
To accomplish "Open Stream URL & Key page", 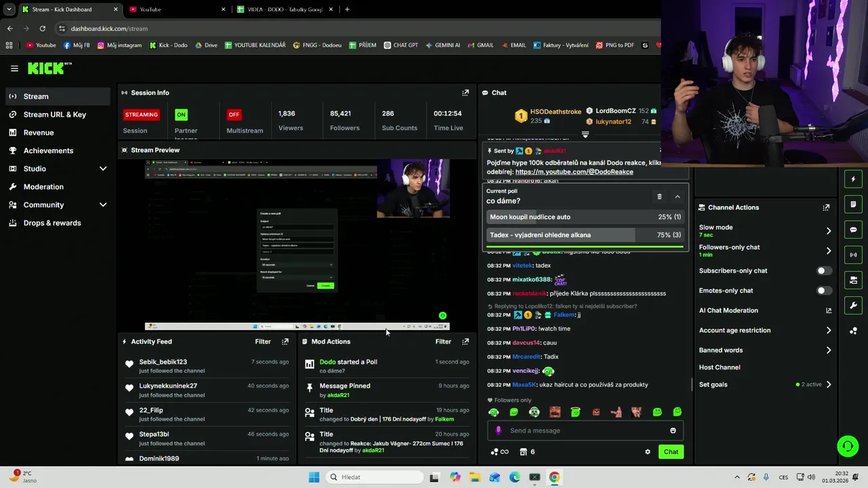I will point(58,115).
